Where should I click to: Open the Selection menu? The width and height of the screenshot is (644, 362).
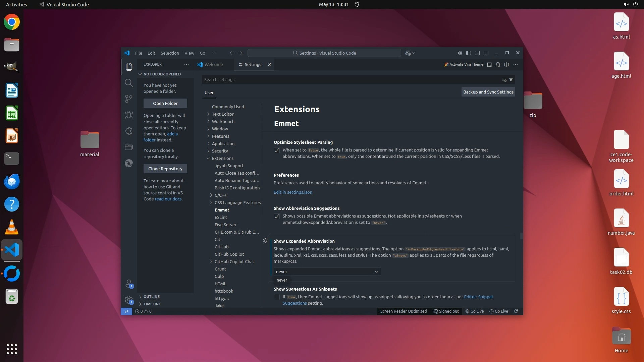click(x=170, y=53)
